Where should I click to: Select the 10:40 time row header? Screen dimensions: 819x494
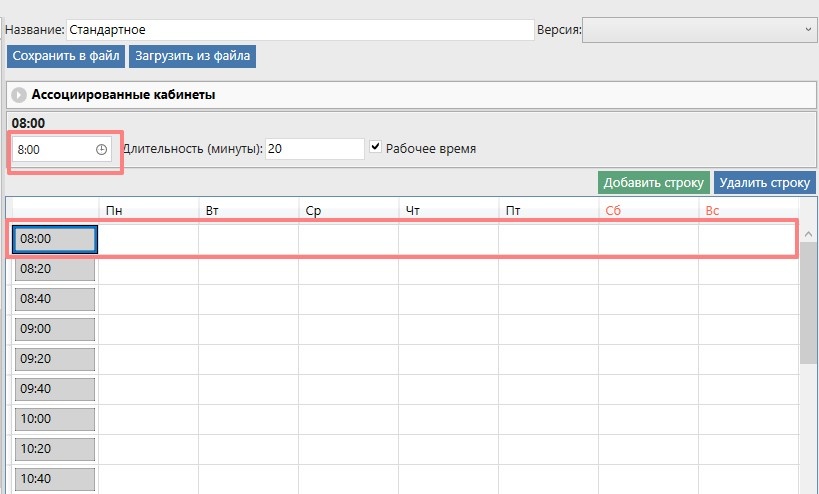pyautogui.click(x=55, y=478)
